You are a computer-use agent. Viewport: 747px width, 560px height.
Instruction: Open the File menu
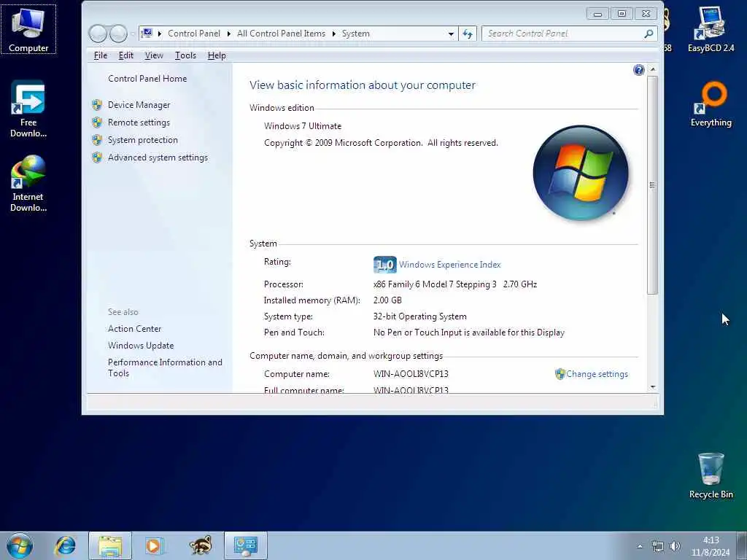tap(101, 55)
